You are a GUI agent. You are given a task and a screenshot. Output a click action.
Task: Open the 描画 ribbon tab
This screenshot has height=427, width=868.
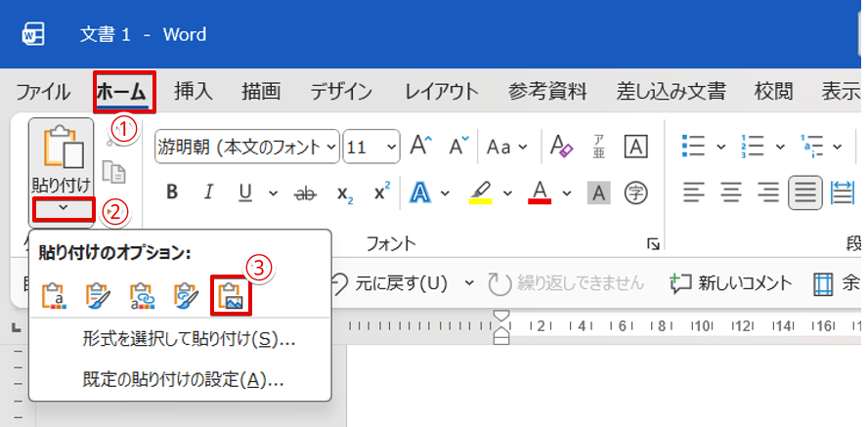tap(261, 92)
